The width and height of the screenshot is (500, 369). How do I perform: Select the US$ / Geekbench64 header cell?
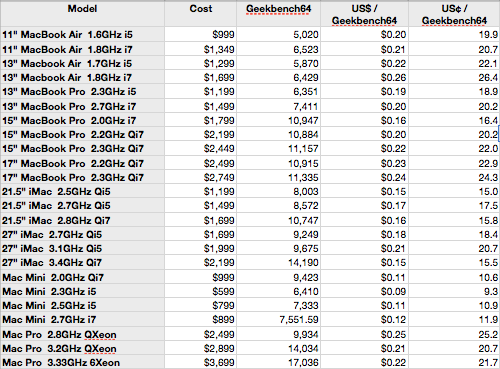(364, 14)
